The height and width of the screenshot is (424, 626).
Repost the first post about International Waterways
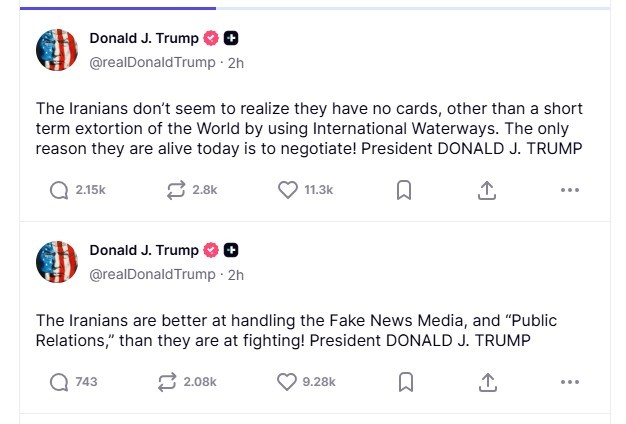(176, 190)
